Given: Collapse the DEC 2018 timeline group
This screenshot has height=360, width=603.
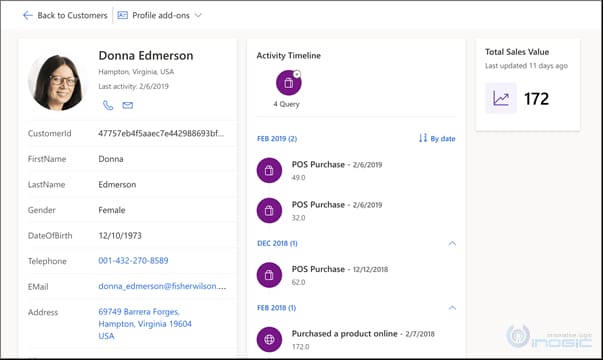Looking at the screenshot, I should (x=452, y=243).
